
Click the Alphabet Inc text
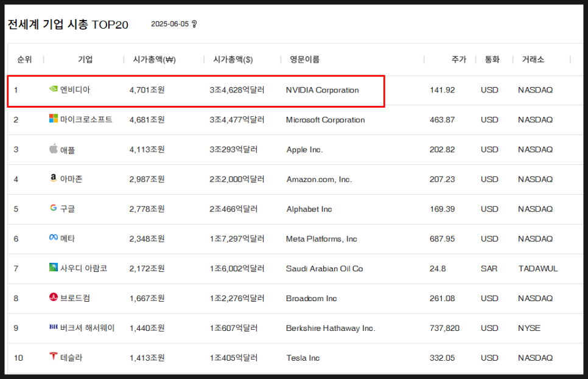(x=309, y=209)
